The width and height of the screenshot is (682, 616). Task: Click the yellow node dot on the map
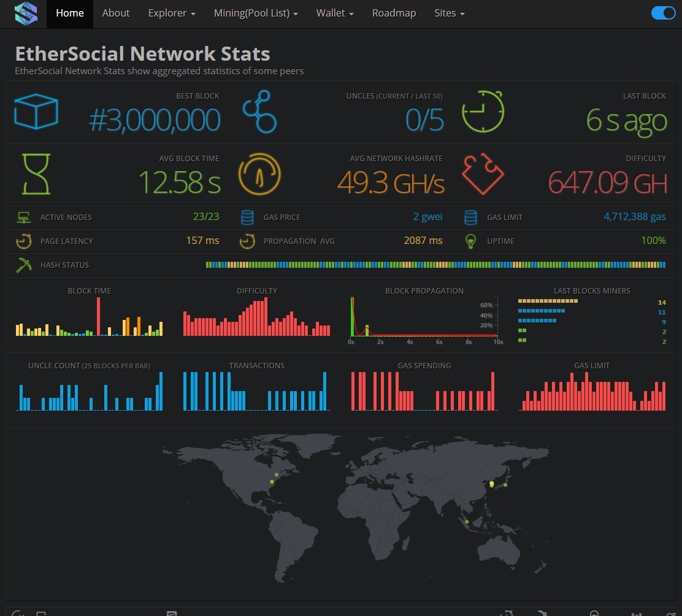pos(491,484)
